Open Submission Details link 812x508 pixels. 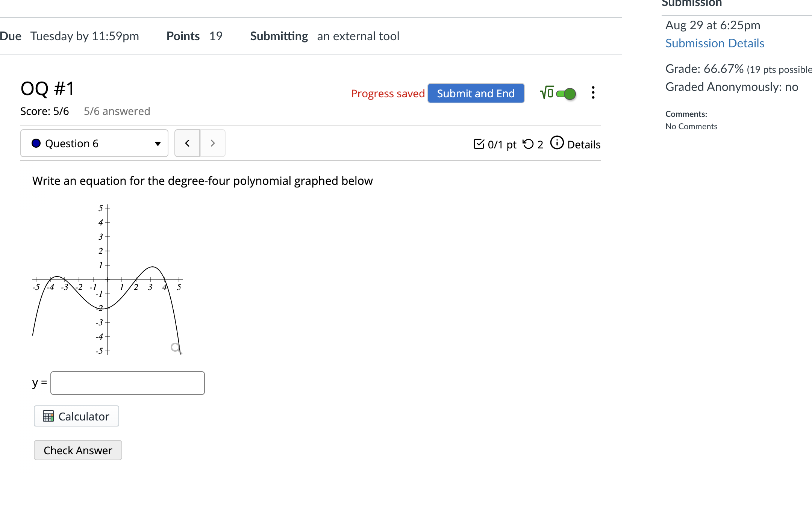click(714, 43)
